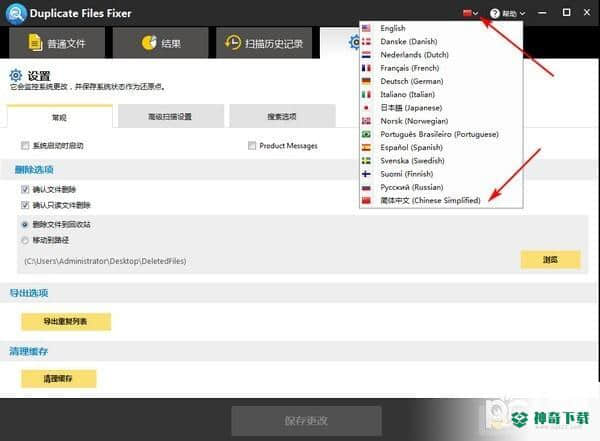Click the 删除选项 section heading
600x441 pixels.
tap(34, 170)
